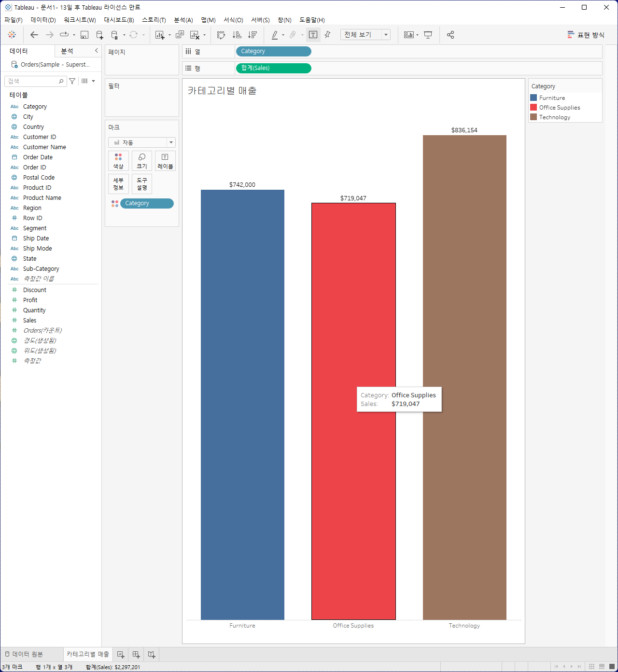Open dropdown arrow next to New worksheet icon
This screenshot has height=672, width=618.
pos(169,35)
